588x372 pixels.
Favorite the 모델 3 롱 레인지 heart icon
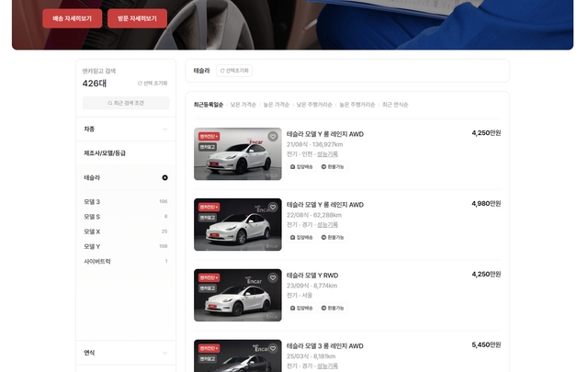[273, 348]
